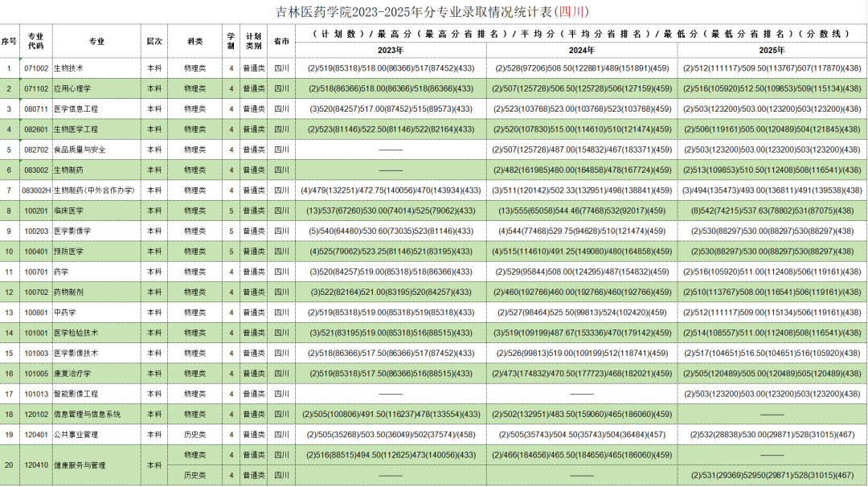
Task: Click the 层次 column header
Action: click(154, 42)
